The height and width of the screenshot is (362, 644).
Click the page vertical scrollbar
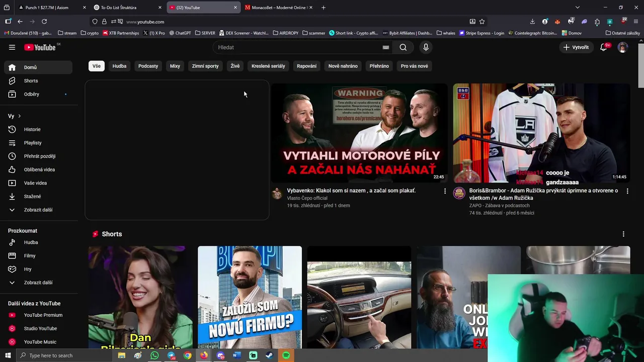click(x=641, y=65)
